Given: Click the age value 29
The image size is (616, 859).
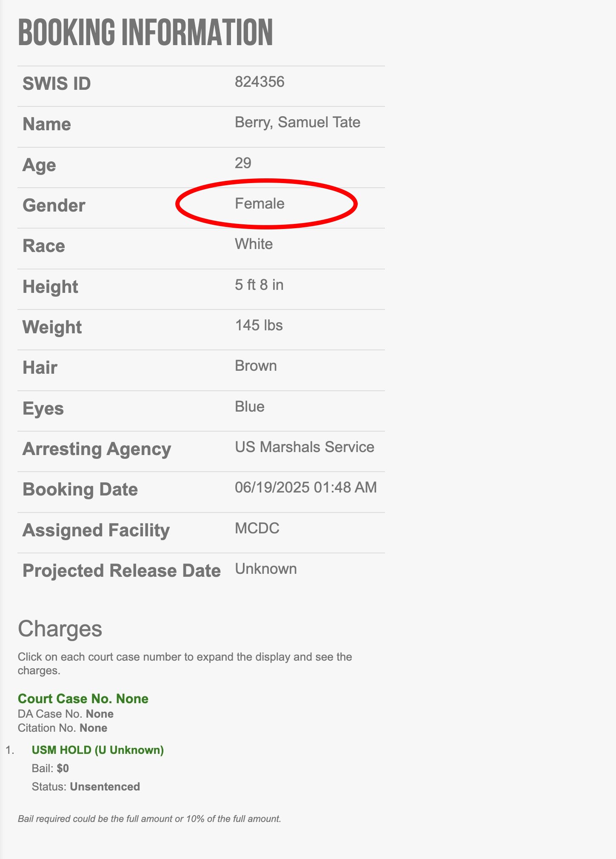Looking at the screenshot, I should [243, 163].
